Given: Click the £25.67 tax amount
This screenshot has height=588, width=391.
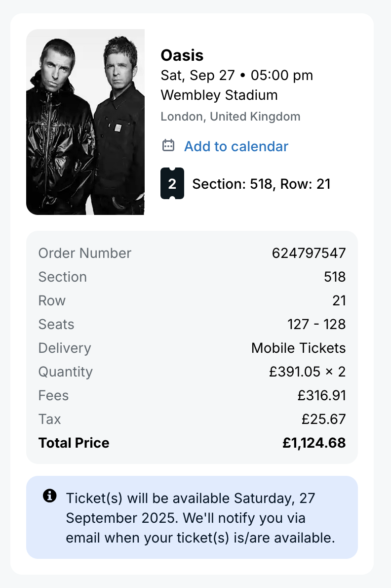Looking at the screenshot, I should 323,419.
